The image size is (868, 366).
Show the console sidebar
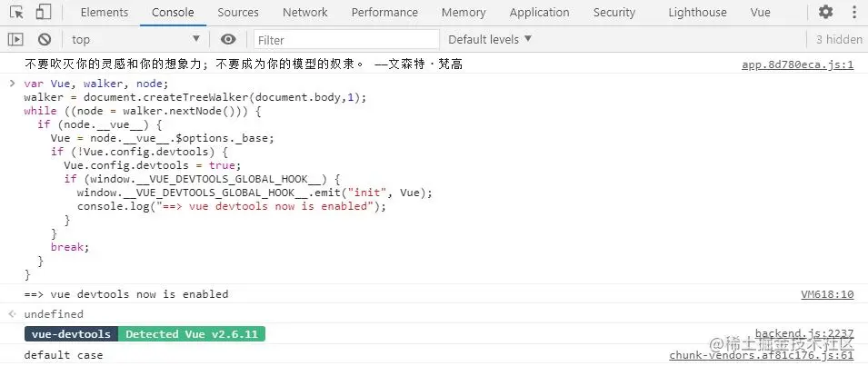pos(15,39)
